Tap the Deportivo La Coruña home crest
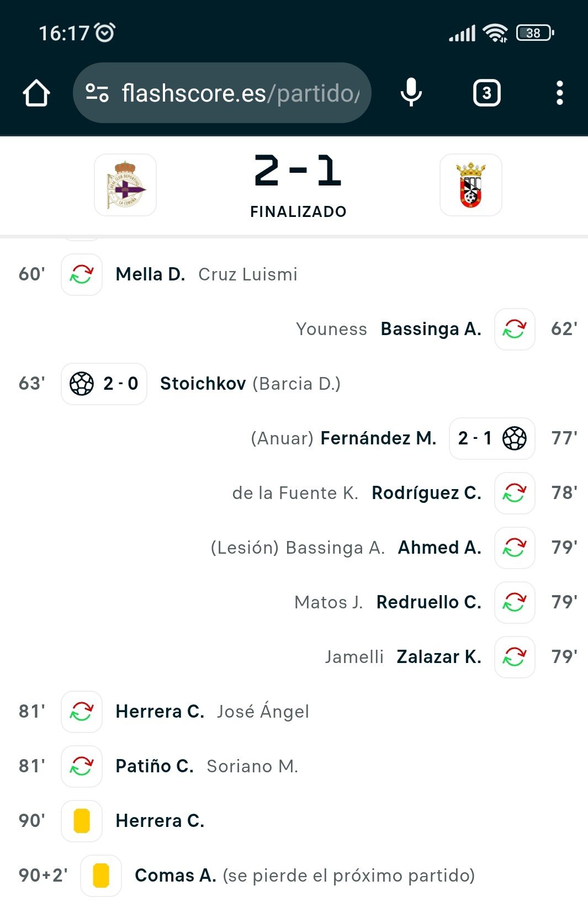The width and height of the screenshot is (588, 907). coord(125,185)
